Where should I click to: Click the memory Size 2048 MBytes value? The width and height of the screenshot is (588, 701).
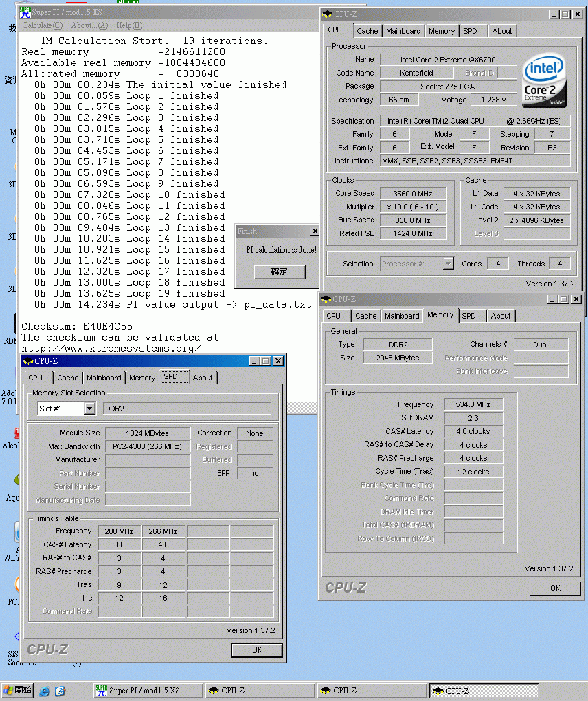(398, 358)
